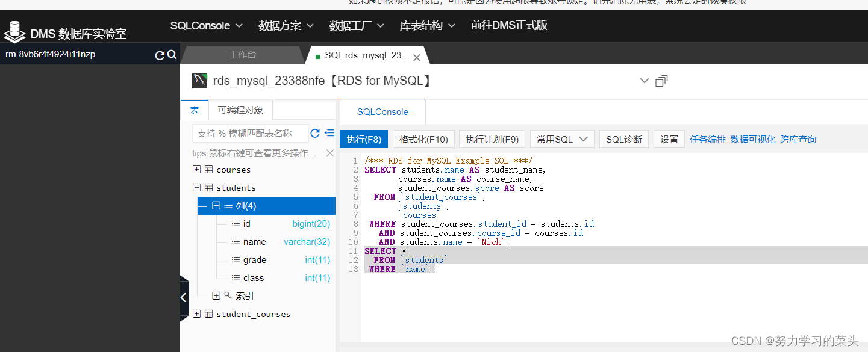Screen dimensions: 868x352
Task: Select the instance rm-8vb6r4f4924i11nzp
Action: (x=51, y=55)
